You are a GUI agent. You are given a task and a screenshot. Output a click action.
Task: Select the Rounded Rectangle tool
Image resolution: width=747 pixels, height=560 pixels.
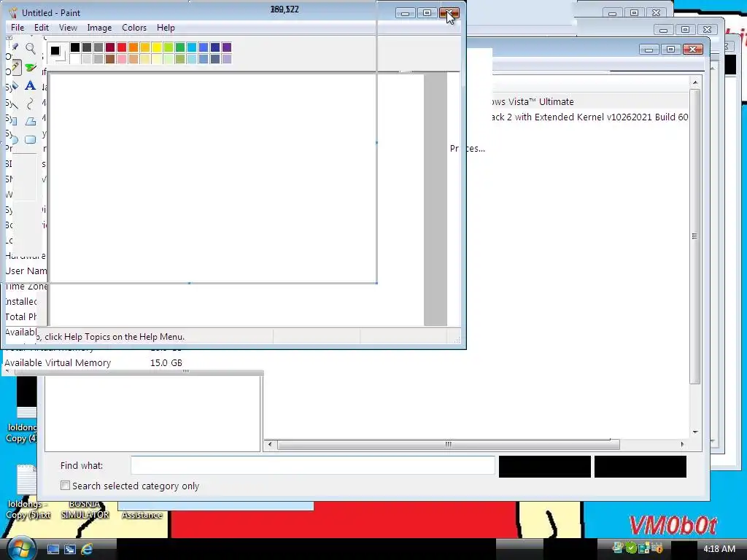[31, 140]
